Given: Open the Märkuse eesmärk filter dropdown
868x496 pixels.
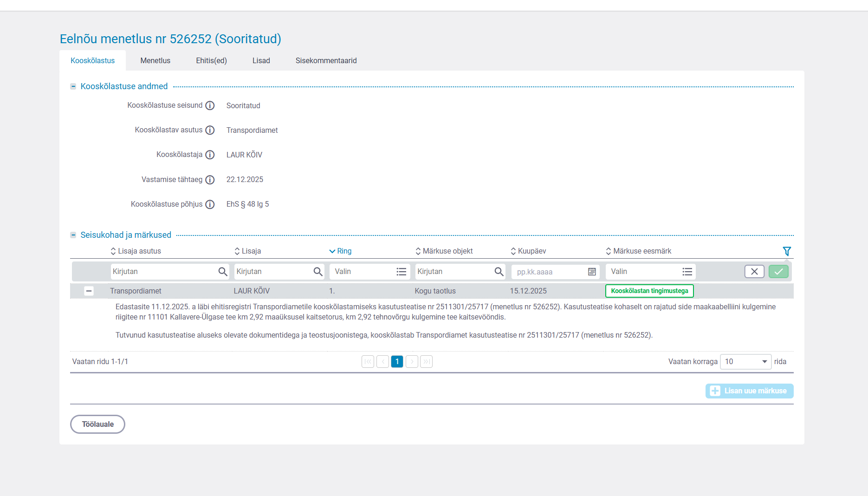Looking at the screenshot, I should 651,272.
